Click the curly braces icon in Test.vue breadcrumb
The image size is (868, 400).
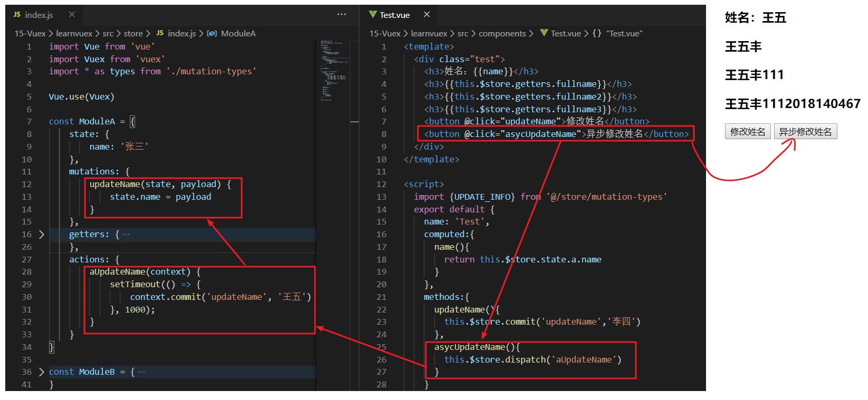(x=596, y=34)
